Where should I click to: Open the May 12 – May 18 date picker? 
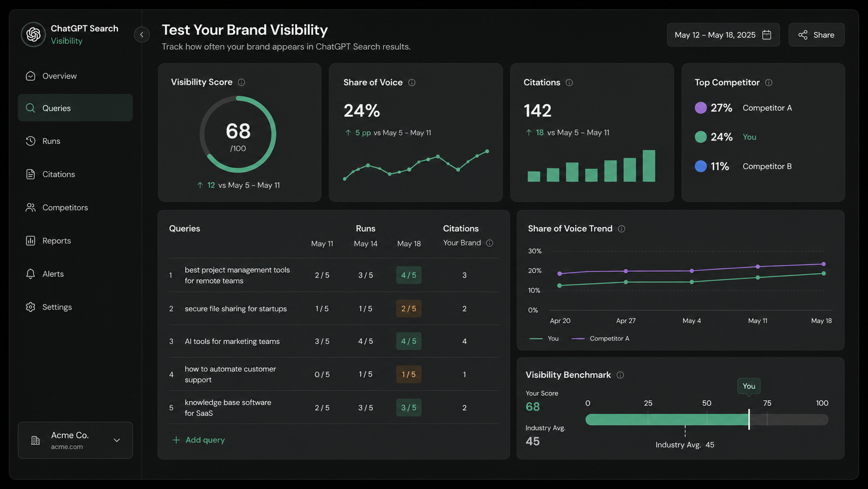pyautogui.click(x=723, y=35)
